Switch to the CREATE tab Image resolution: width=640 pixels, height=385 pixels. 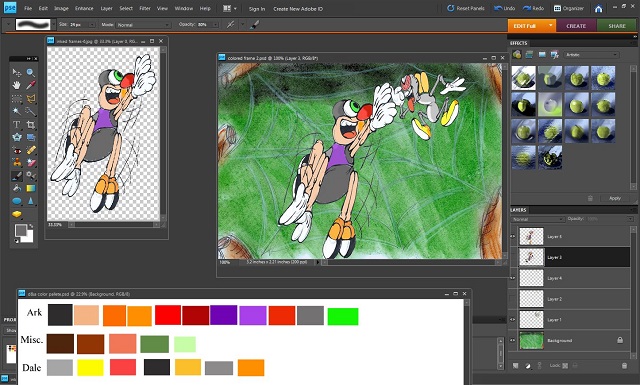click(576, 26)
